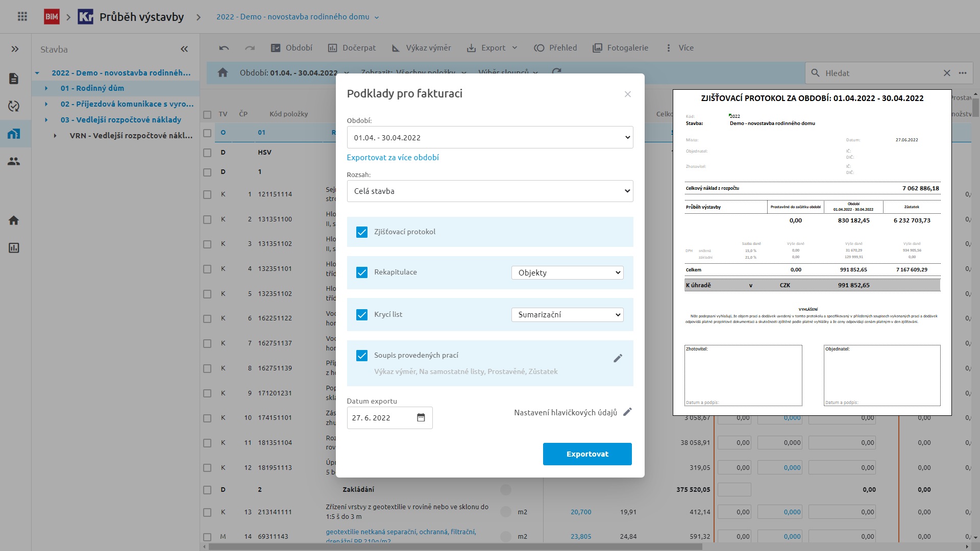This screenshot has height=551, width=980.
Task: Click the home icon in period bar
Action: coord(223,73)
